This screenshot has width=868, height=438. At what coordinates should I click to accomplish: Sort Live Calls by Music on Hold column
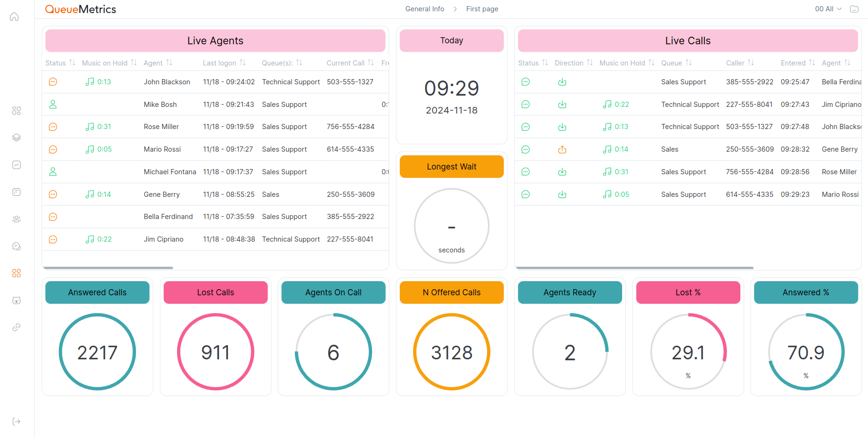651,63
